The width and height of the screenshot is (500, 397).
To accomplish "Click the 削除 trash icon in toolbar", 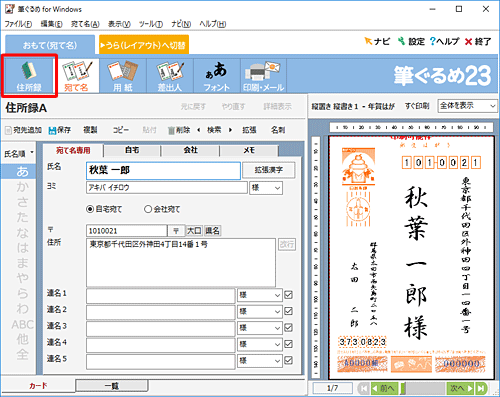I will [171, 130].
